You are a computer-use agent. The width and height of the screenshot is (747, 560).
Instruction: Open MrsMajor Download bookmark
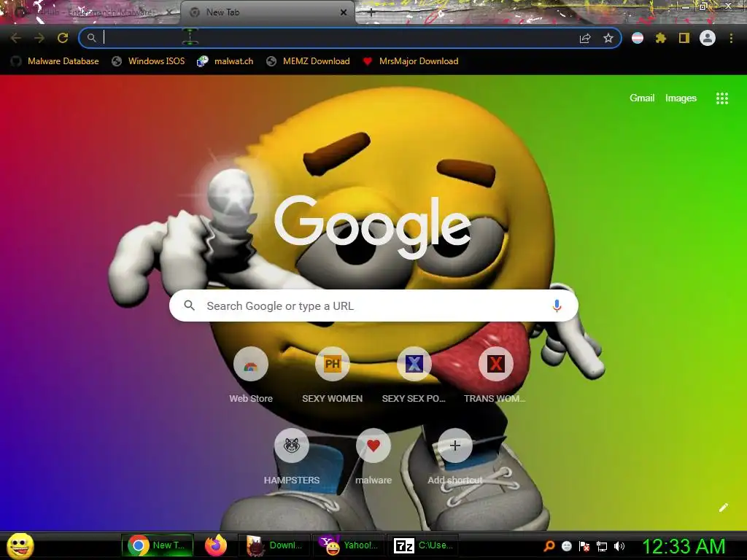click(411, 61)
